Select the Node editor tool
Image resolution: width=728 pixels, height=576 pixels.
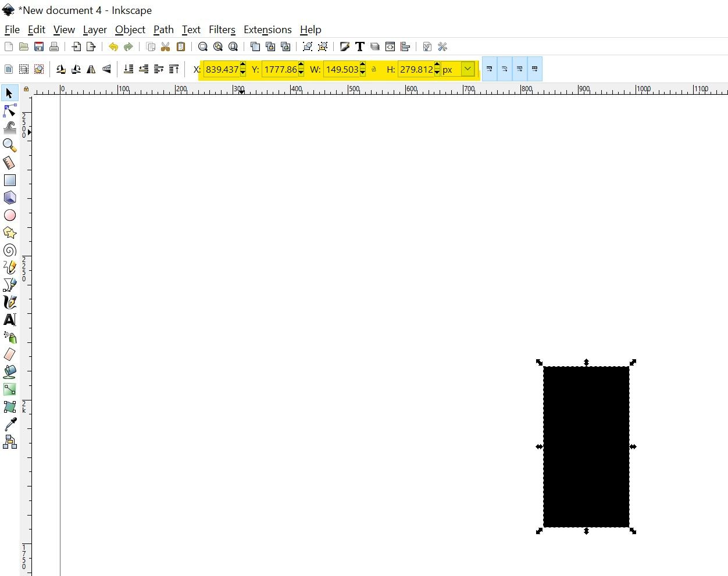click(x=9, y=110)
